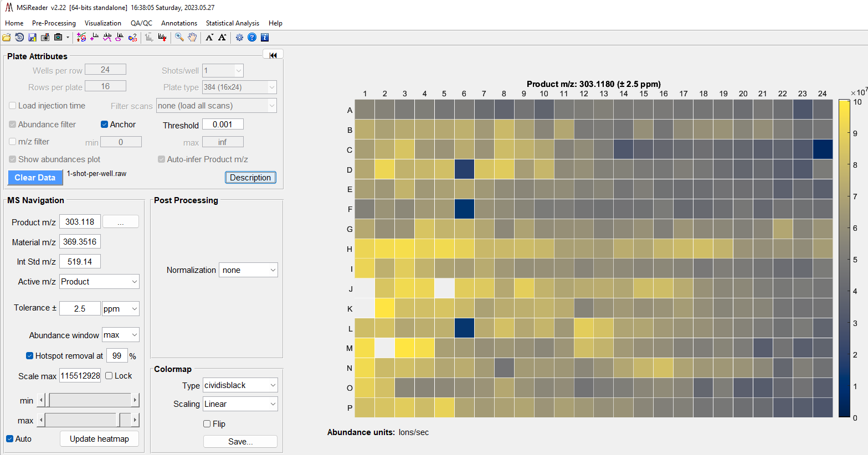Select the zoom magnifier tool
The height and width of the screenshot is (455, 868).
pos(179,38)
